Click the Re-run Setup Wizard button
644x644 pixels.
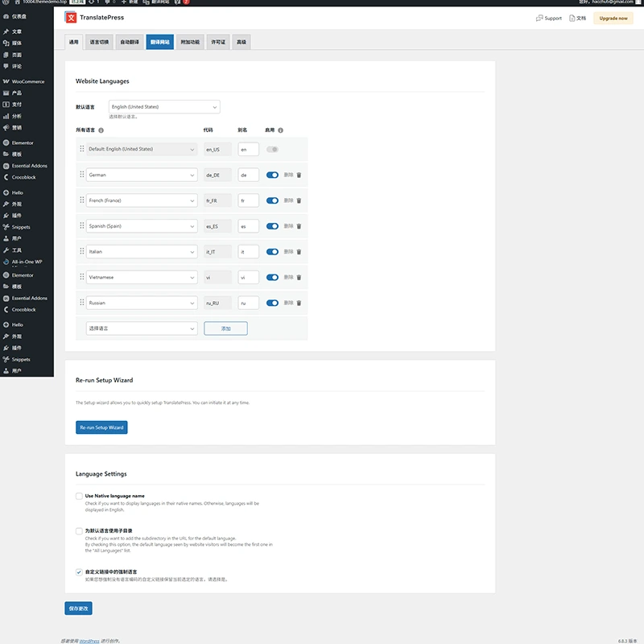(101, 427)
